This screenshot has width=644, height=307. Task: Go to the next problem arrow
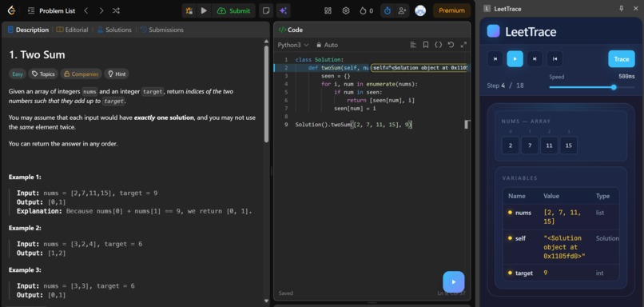point(101,11)
